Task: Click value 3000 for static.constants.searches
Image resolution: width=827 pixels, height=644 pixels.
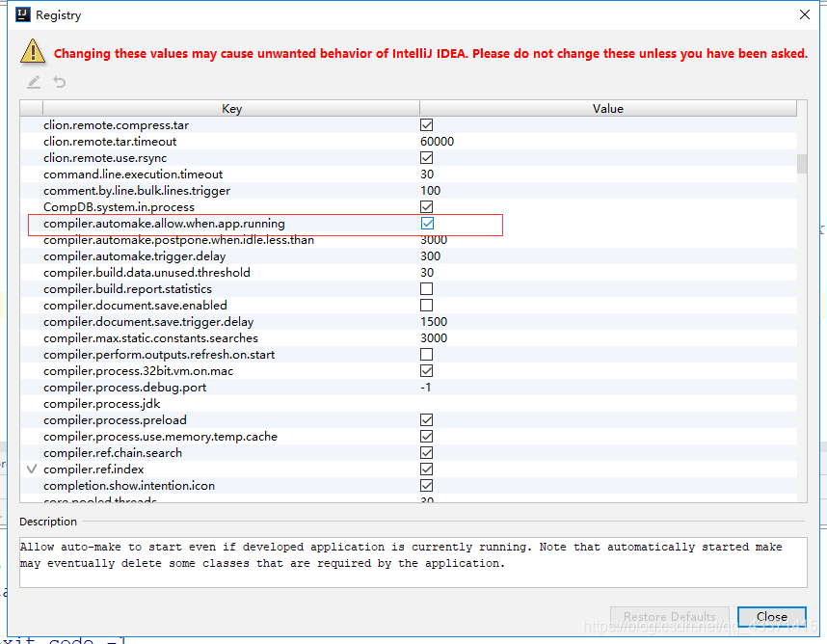Action: [434, 338]
